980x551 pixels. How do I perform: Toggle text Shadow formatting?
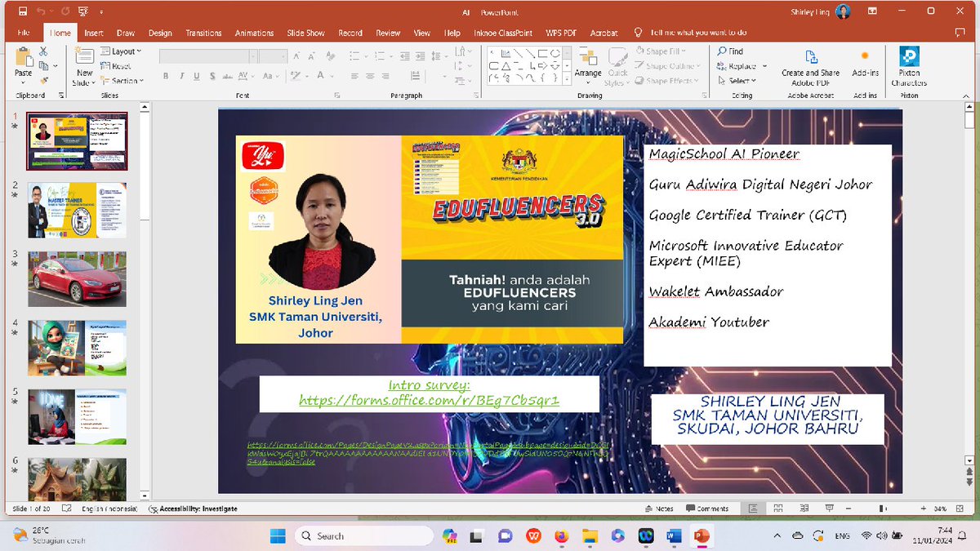[x=211, y=77]
